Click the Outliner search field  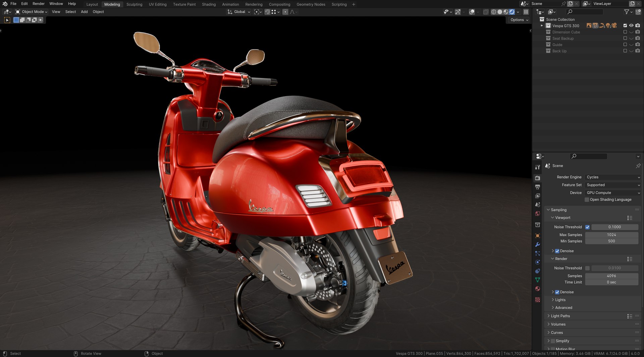coord(585,12)
